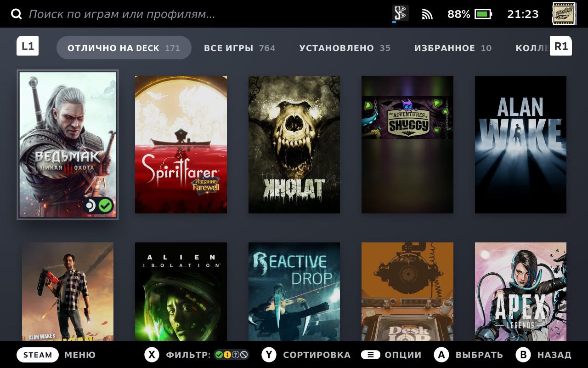Open The Adventures of Shuggy cover

(407, 144)
